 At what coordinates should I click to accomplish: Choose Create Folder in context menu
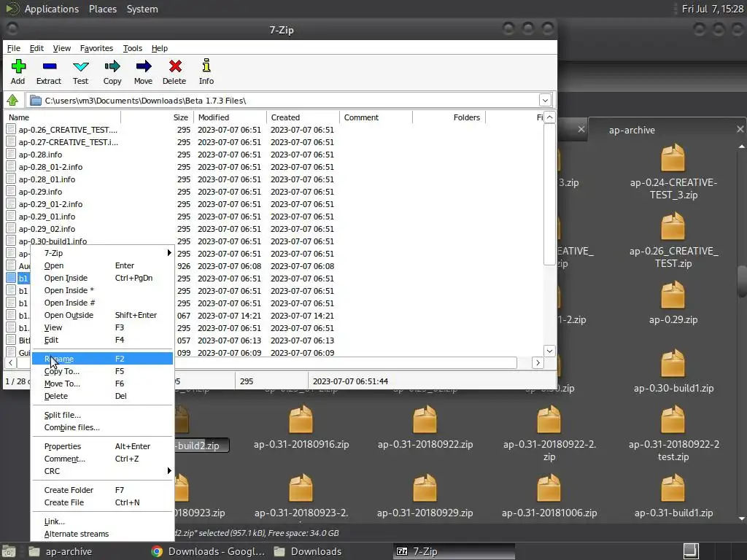pos(102,490)
